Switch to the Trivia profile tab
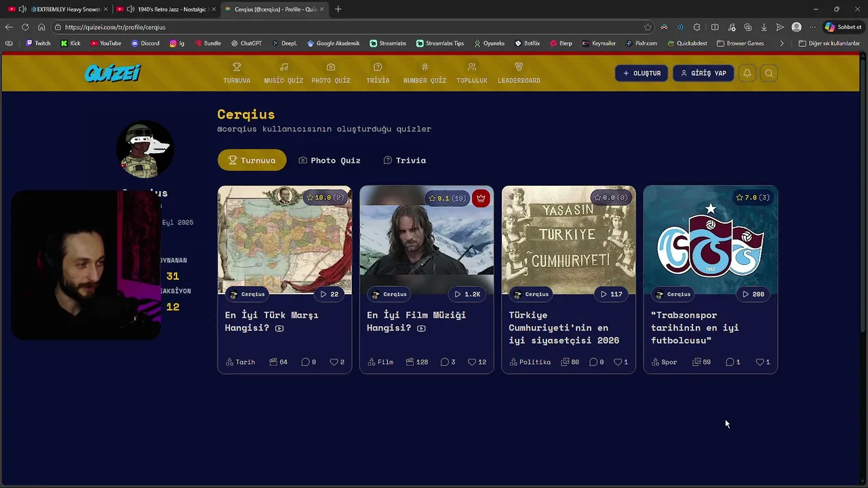The image size is (868, 488). tap(405, 161)
